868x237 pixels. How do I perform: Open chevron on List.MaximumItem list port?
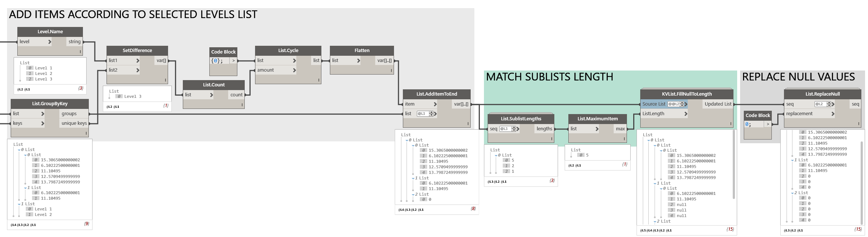point(597,129)
